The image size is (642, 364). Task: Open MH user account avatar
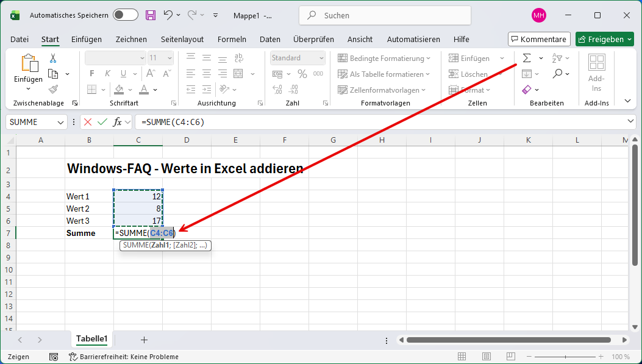click(539, 16)
